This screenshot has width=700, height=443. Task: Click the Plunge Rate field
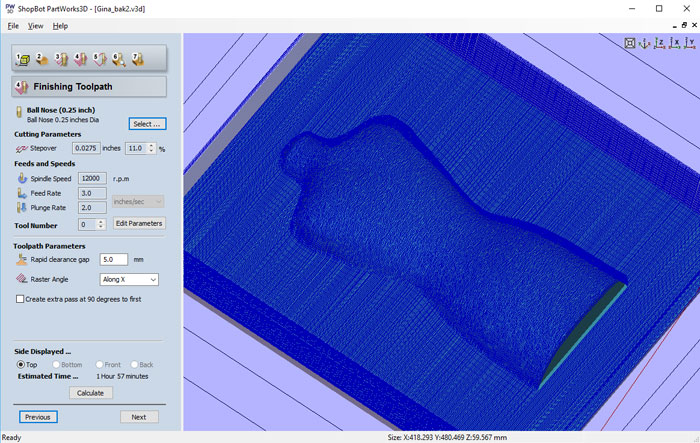click(92, 208)
